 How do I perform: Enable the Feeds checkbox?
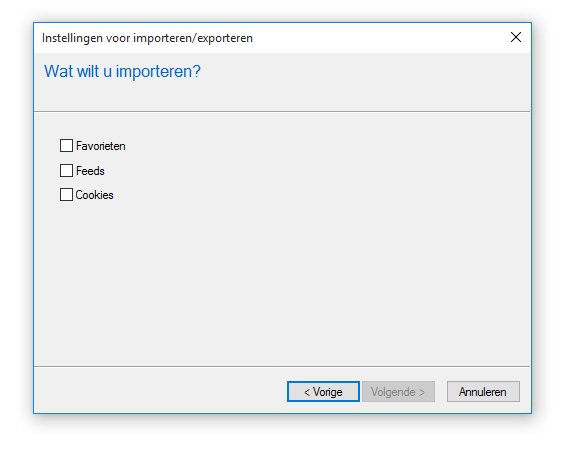pyautogui.click(x=66, y=171)
